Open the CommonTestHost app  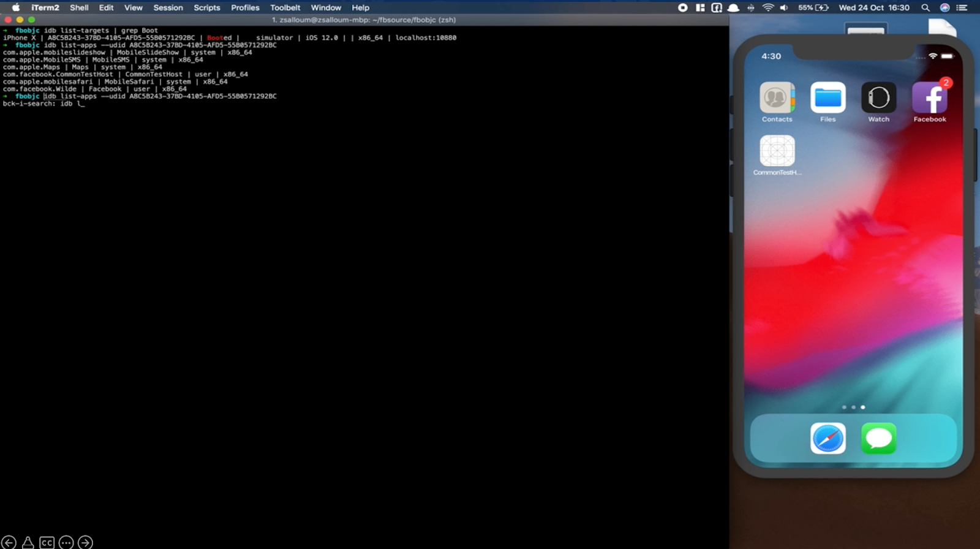pos(777,151)
